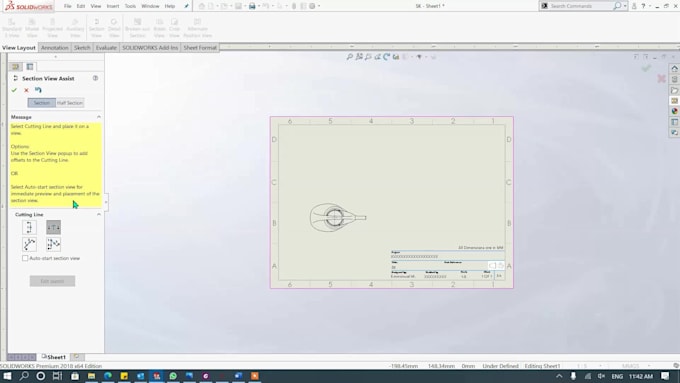Image resolution: width=680 pixels, height=383 pixels.
Task: Click Zoom to Fit in view toolbar
Action: pos(350,57)
